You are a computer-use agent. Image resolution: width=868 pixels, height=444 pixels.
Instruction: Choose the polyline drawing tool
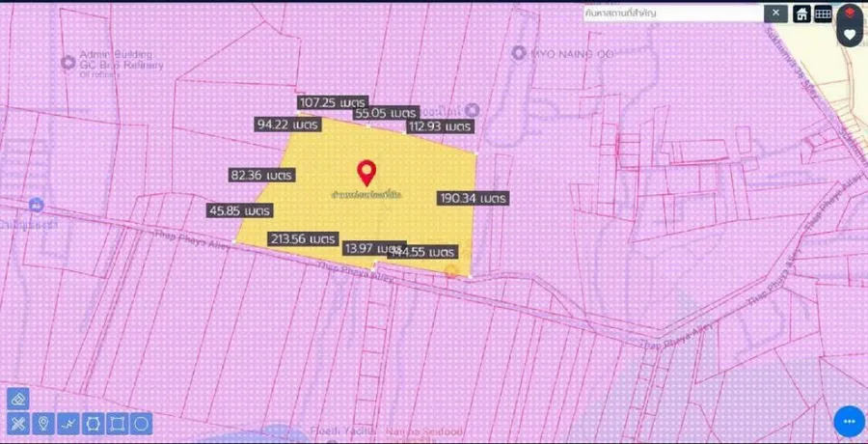tap(68, 424)
